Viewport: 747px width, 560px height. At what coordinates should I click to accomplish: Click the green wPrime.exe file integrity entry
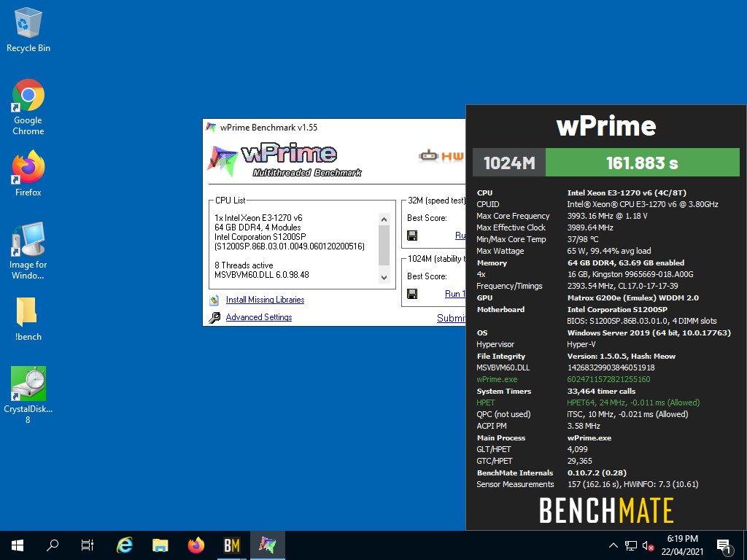click(497, 379)
